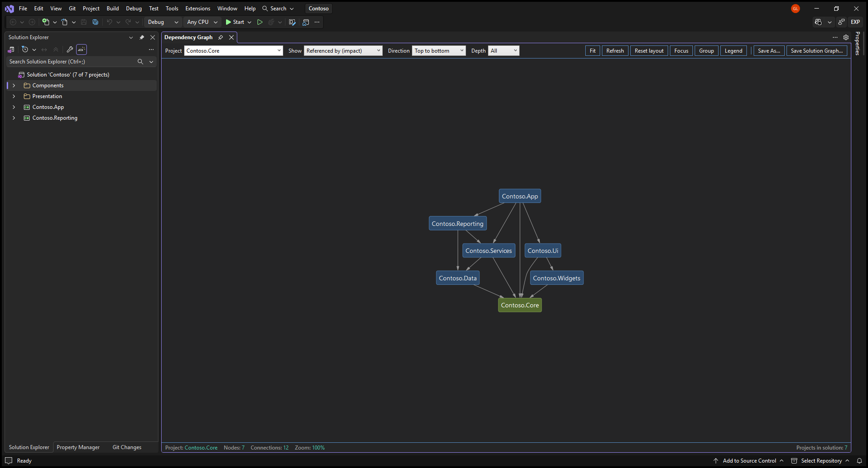This screenshot has height=468, width=868.
Task: Open Solution Explorer Properties wrench icon
Action: coord(70,49)
